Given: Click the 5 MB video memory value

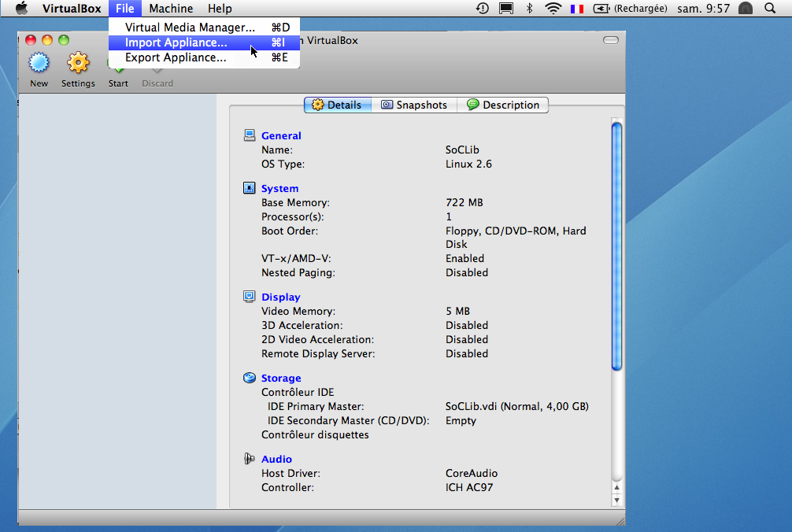Looking at the screenshot, I should click(457, 311).
